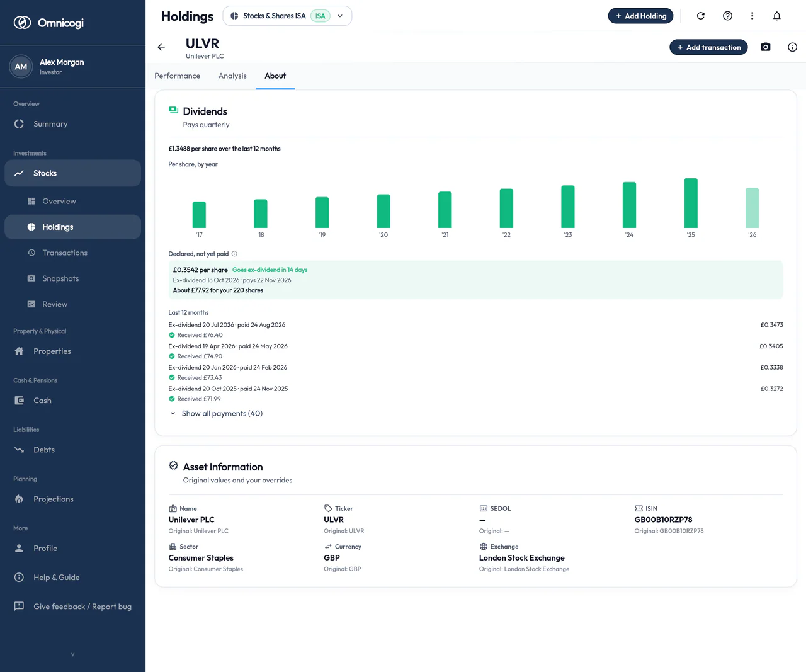Click the Add Holding button
This screenshot has height=672, width=806.
pyautogui.click(x=640, y=16)
